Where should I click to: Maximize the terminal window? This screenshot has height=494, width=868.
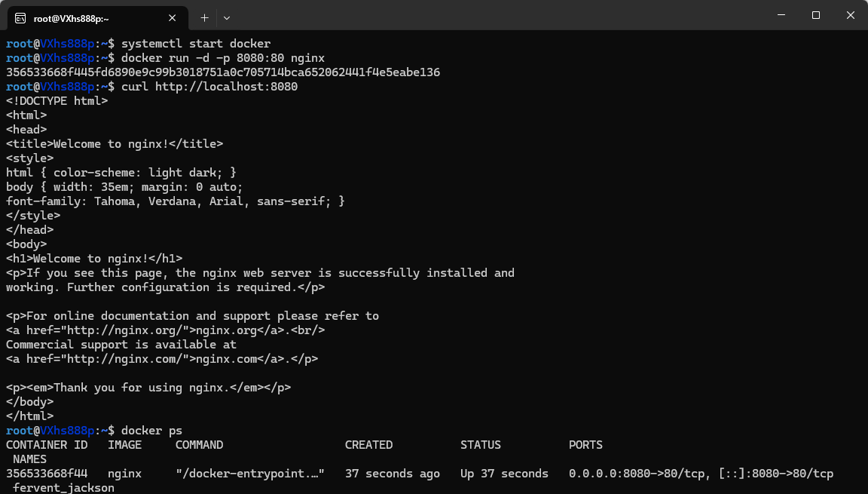point(815,15)
